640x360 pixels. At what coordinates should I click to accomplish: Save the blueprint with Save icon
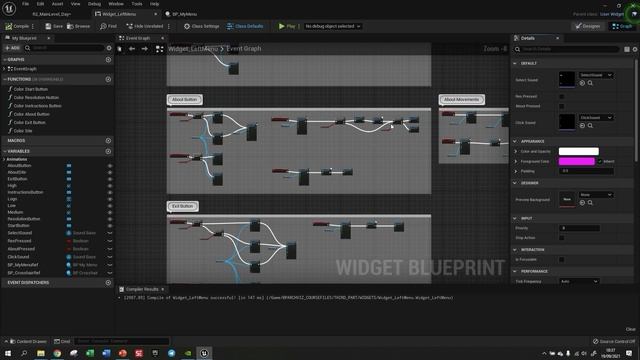[48, 26]
